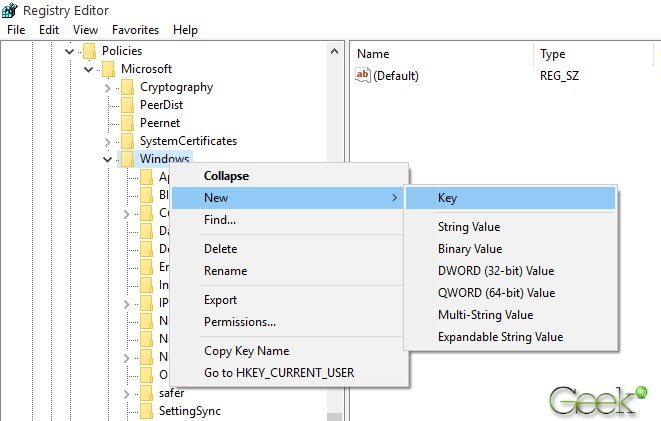Image resolution: width=661 pixels, height=421 pixels.
Task: Select QWORD (64-bit) Value
Action: click(510, 292)
